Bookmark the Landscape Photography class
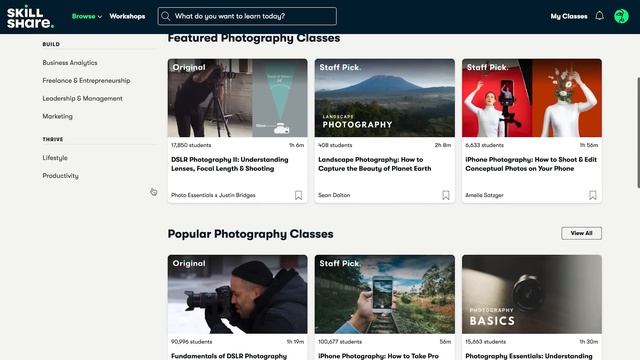 click(x=446, y=195)
